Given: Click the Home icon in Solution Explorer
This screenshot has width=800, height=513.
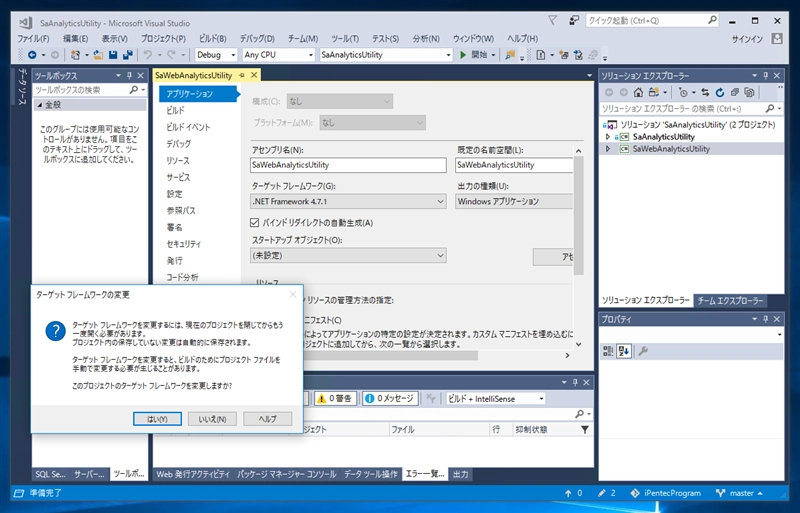Looking at the screenshot, I should coord(638,92).
